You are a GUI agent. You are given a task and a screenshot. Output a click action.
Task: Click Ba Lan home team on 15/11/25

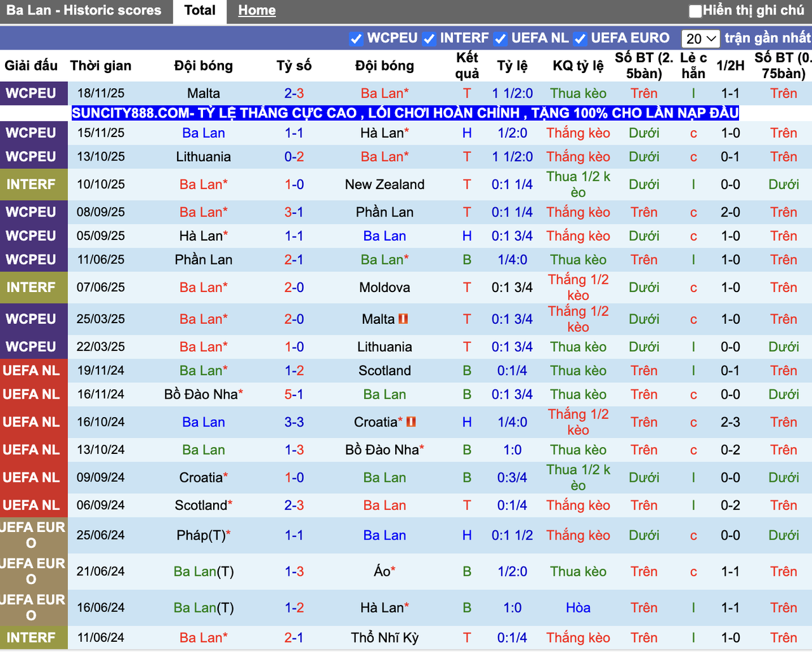coord(204,133)
